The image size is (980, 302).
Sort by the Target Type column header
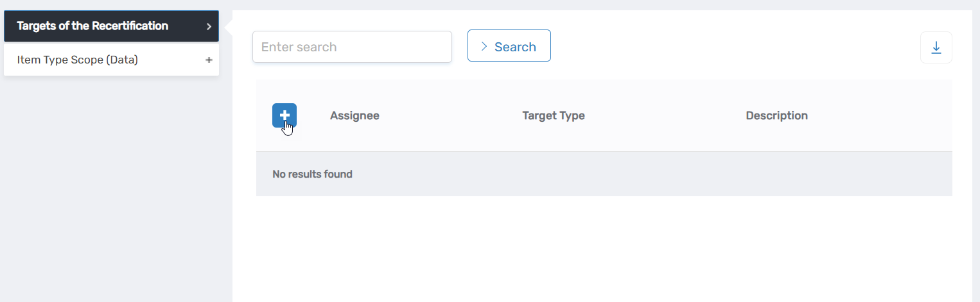pos(553,116)
